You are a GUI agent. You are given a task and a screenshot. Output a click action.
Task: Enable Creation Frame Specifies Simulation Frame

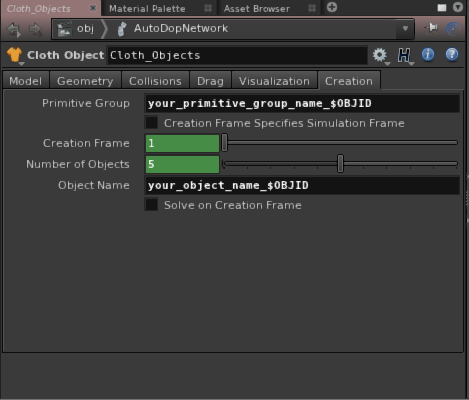click(151, 123)
